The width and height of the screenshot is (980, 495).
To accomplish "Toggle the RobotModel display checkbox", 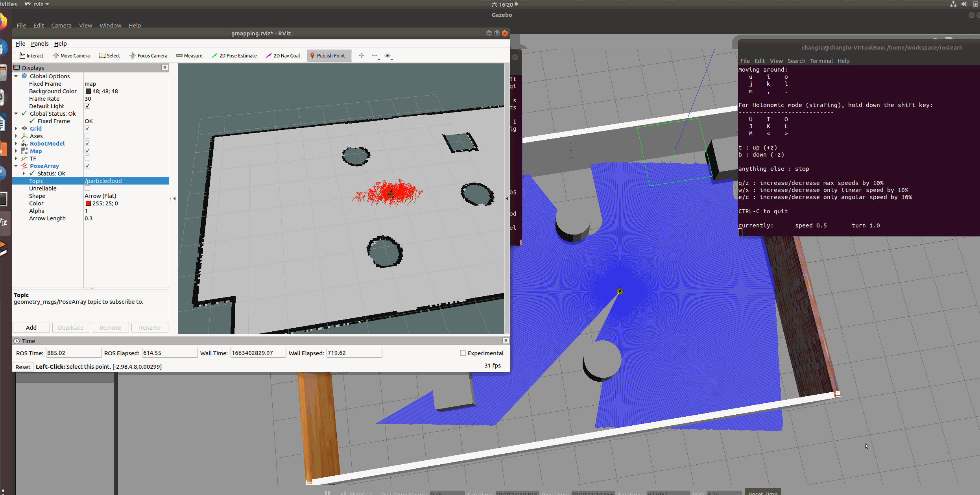I will [87, 143].
